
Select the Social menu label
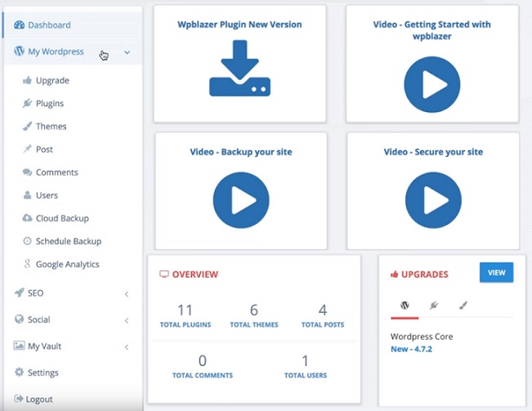(x=39, y=319)
